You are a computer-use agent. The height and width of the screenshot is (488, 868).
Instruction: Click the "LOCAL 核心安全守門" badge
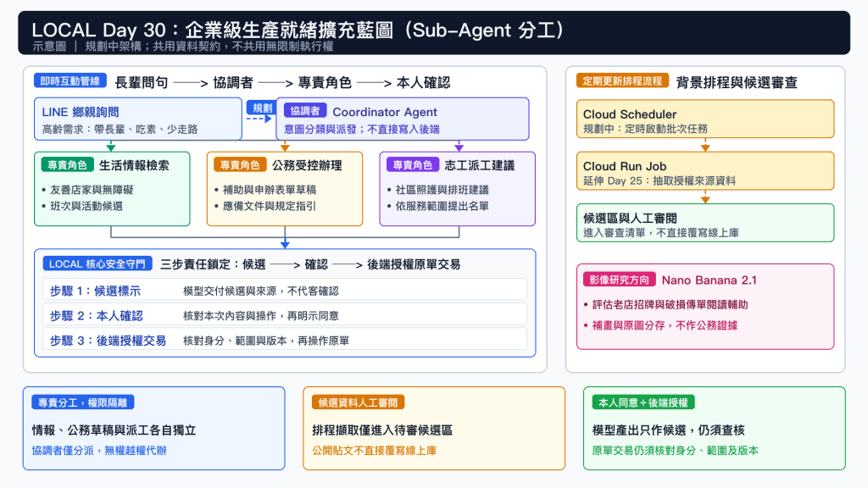(97, 264)
